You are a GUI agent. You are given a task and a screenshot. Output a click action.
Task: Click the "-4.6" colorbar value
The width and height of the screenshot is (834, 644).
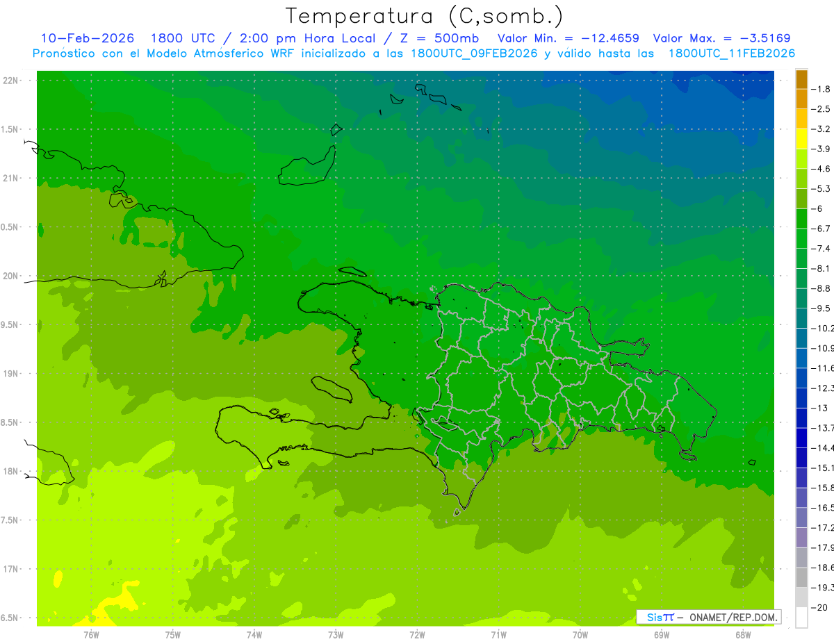point(821,169)
